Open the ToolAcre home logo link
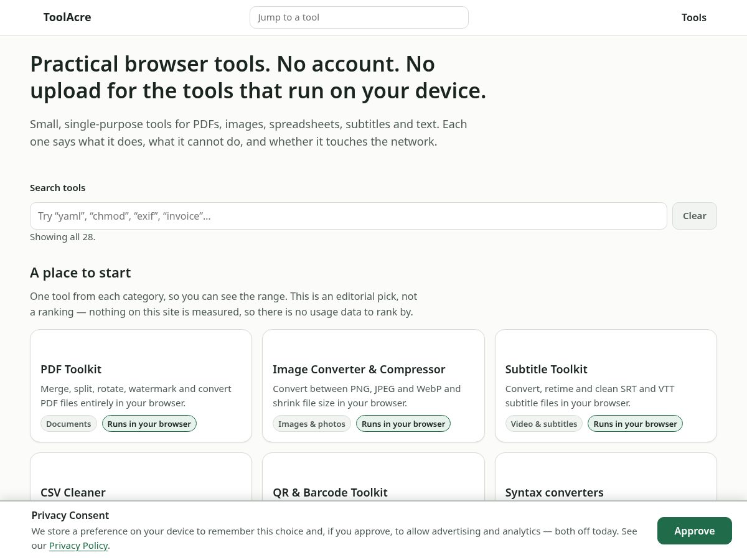The height and width of the screenshot is (560, 747). pyautogui.click(x=67, y=17)
